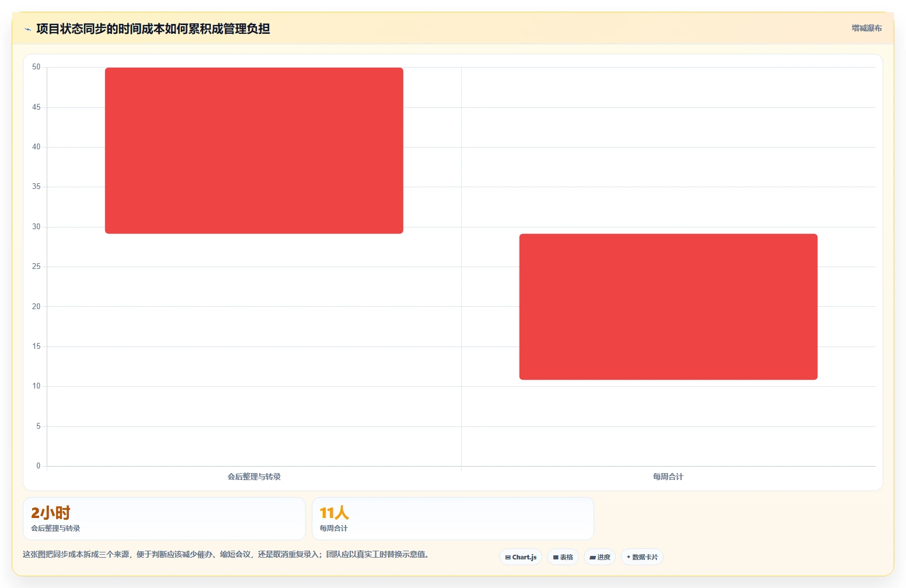Select the 表格 chip
906x588 pixels.
click(563, 557)
